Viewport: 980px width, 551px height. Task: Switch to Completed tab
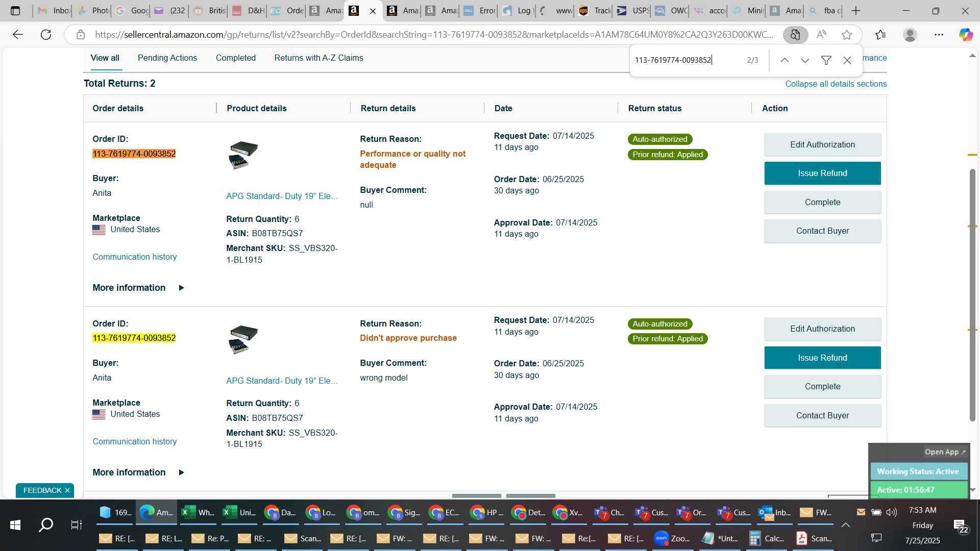(x=236, y=58)
